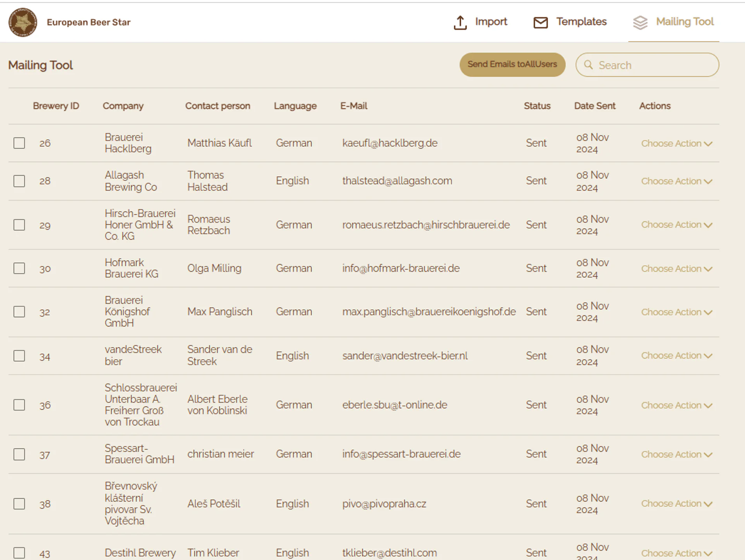This screenshot has width=745, height=560.
Task: Click the Mailing Tool layers icon
Action: click(640, 23)
